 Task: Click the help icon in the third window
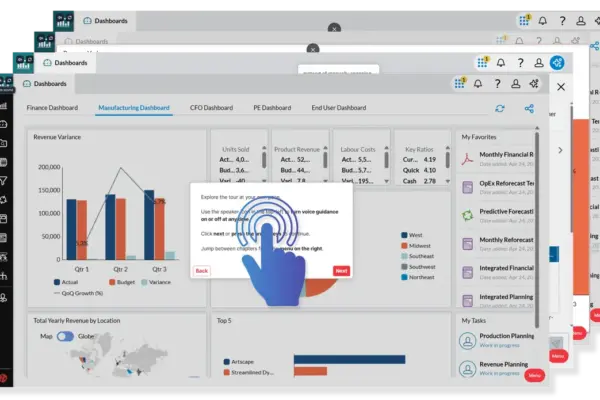(x=520, y=63)
